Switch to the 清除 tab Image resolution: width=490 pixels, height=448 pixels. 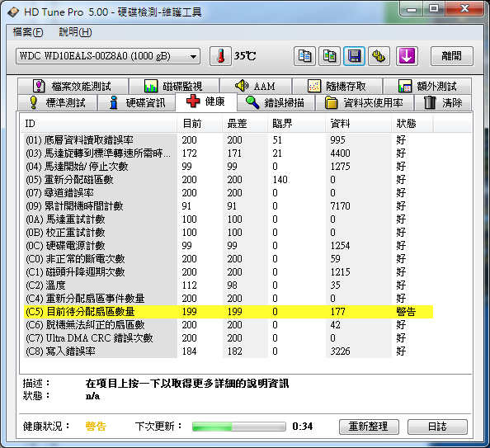tap(443, 102)
